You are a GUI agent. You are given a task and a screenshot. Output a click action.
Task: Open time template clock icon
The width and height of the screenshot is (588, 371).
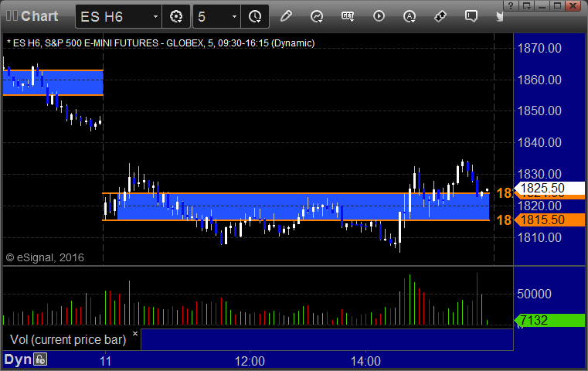(255, 16)
